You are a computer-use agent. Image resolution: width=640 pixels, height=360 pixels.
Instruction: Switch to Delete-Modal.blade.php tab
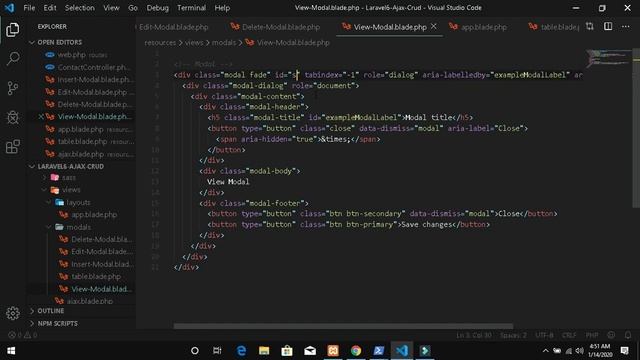(x=280, y=27)
